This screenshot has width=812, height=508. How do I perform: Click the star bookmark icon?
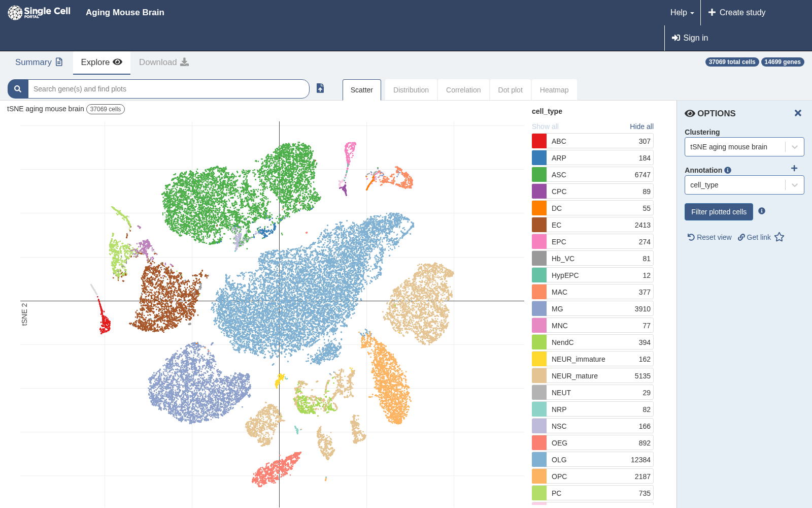[x=780, y=237]
